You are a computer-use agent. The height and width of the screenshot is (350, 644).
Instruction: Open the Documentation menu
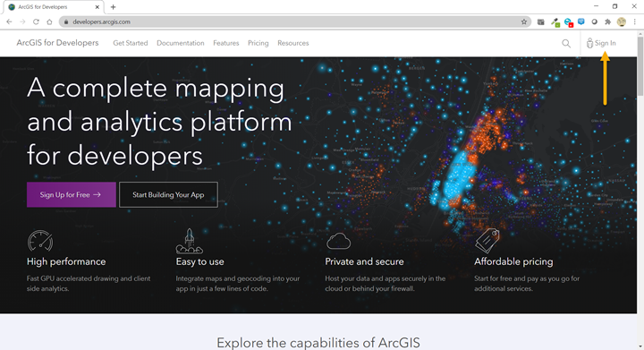tap(181, 43)
